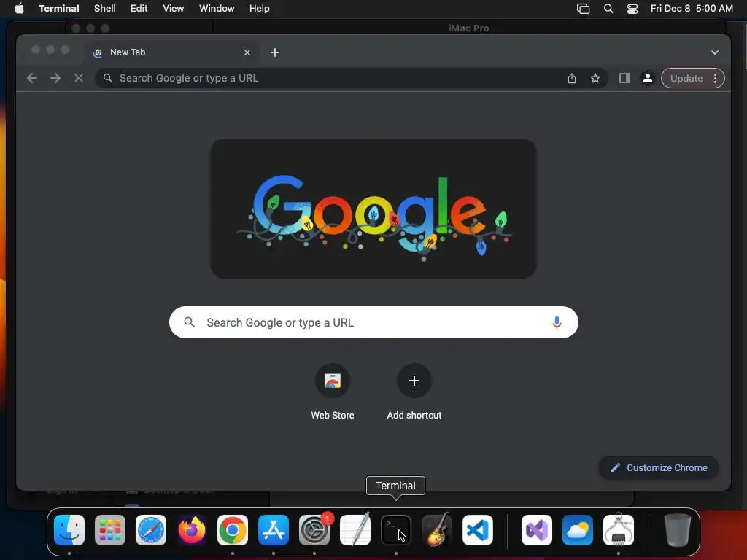Viewport: 747px width, 560px height.
Task: Go back in Chrome history
Action: [x=32, y=78]
